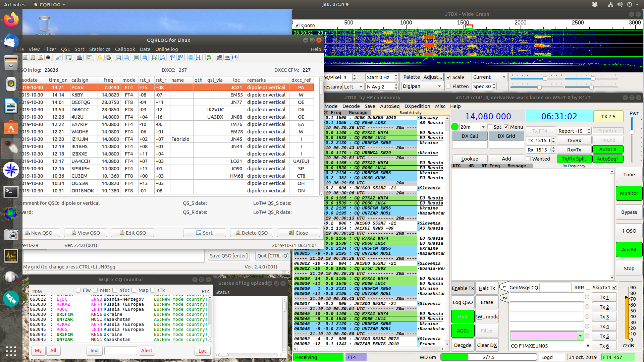Enable the Spt checkbox in JTDX
The width and height of the screenshot is (644, 362).
490,127
